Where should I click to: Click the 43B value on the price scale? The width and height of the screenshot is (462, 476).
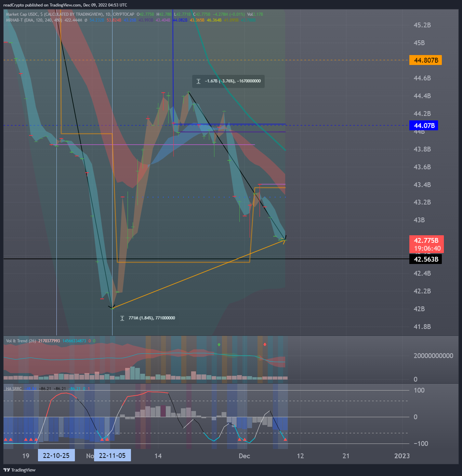coord(419,220)
